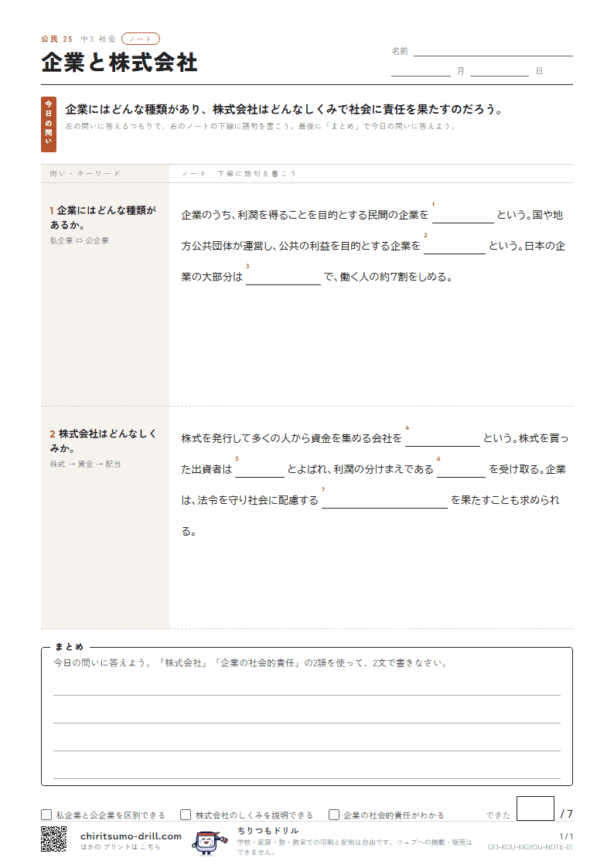This screenshot has width=614, height=868.
Task: Click the instruction 左の問いに答えるつもりで line
Action: (261, 126)
